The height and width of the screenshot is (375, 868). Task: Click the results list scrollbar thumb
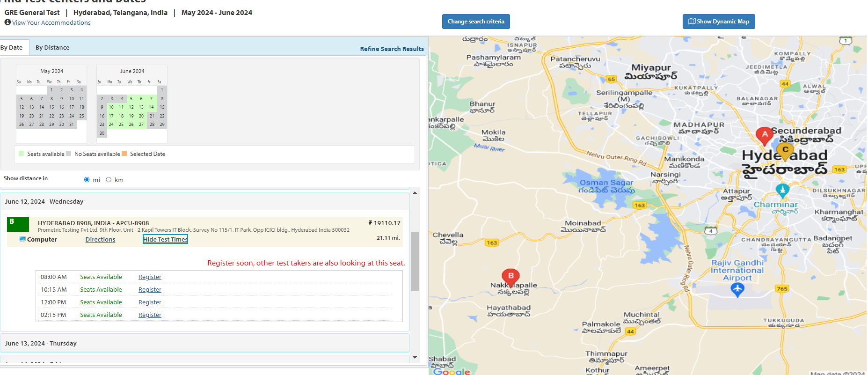tap(415, 261)
